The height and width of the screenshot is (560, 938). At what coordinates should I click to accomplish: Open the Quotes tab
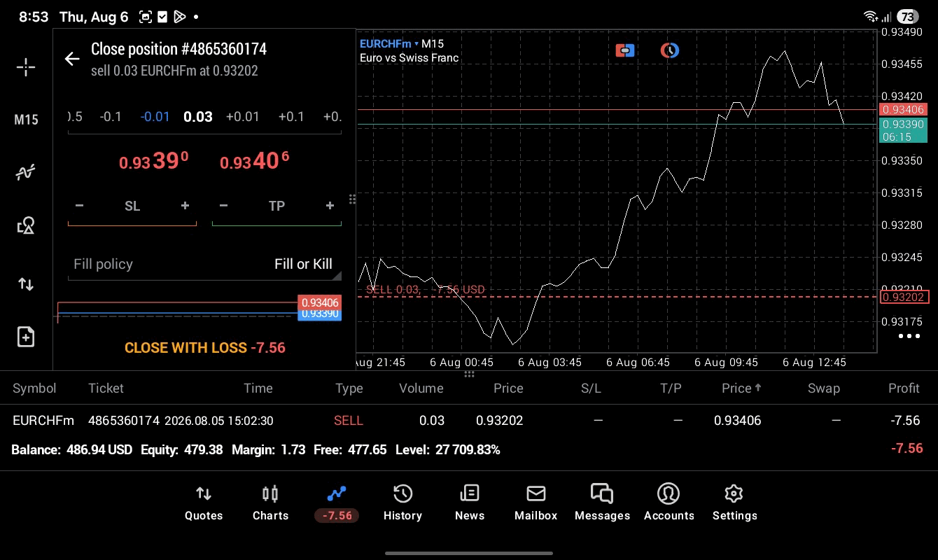click(x=204, y=503)
